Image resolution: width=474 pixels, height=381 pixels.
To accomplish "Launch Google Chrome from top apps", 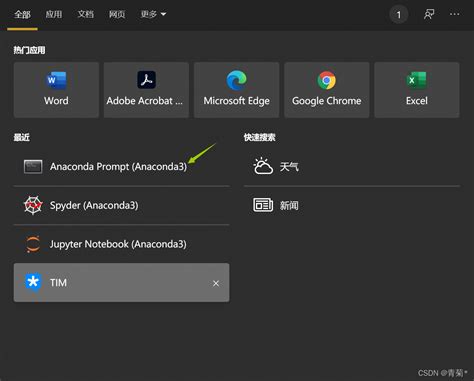I will [x=327, y=90].
